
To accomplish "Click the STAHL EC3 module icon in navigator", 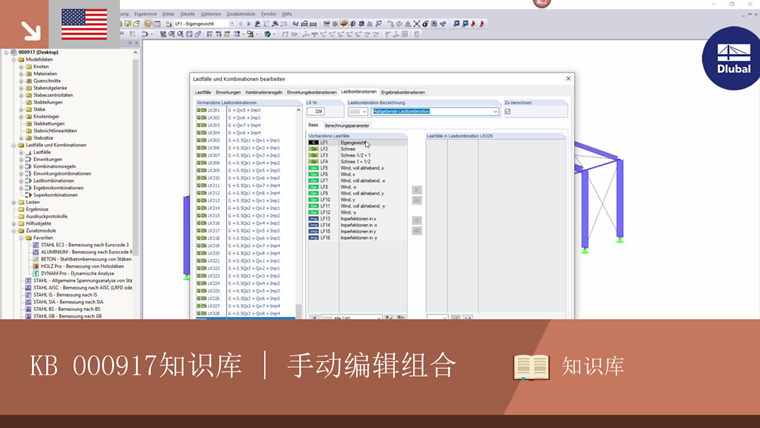I will click(x=36, y=245).
